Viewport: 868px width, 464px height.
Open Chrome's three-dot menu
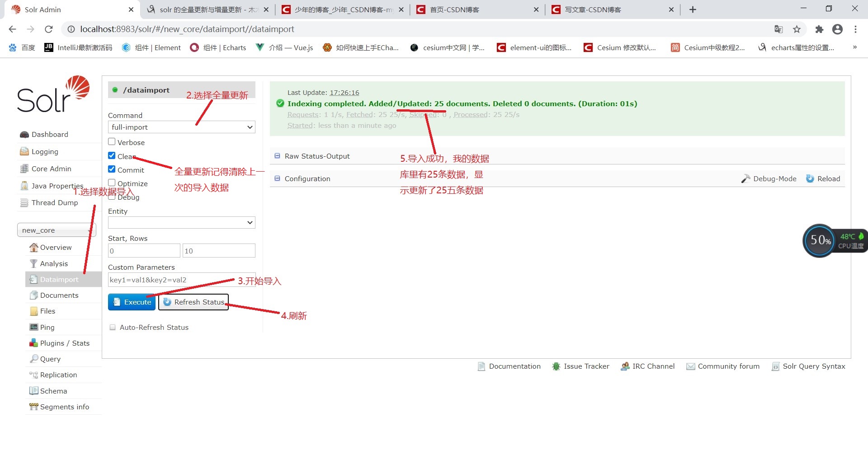tap(855, 29)
